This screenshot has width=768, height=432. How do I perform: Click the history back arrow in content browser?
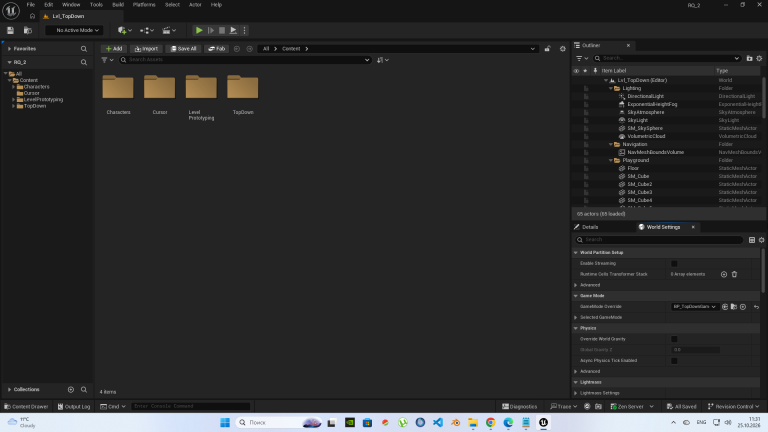[x=237, y=48]
